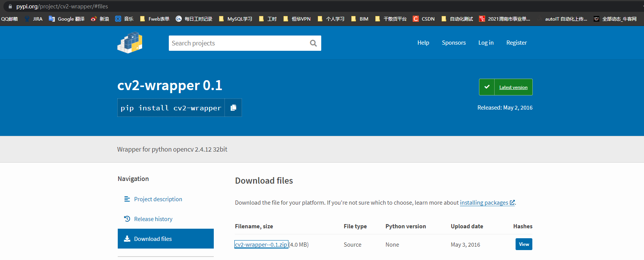
Task: Open the QQ邮箱 bookmark
Action: 9,19
